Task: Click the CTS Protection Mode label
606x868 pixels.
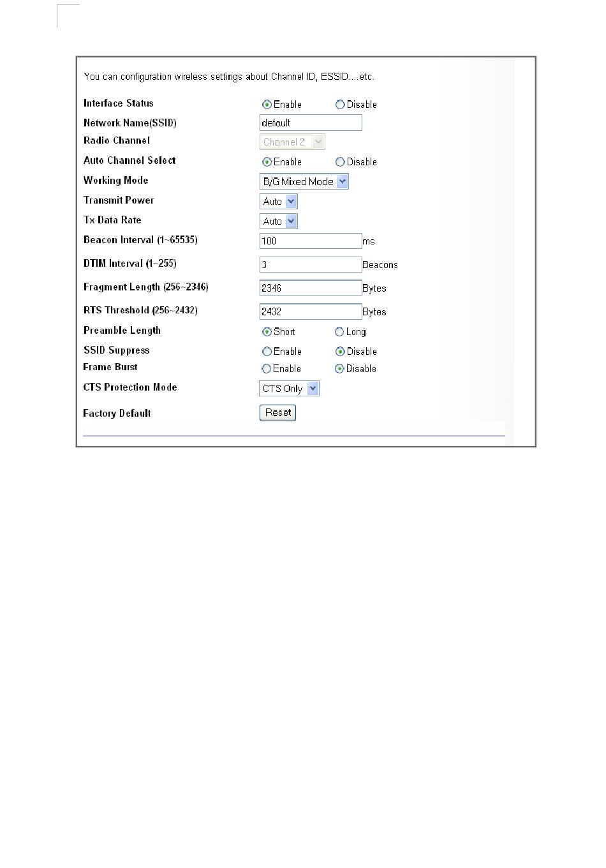Action: coord(130,387)
